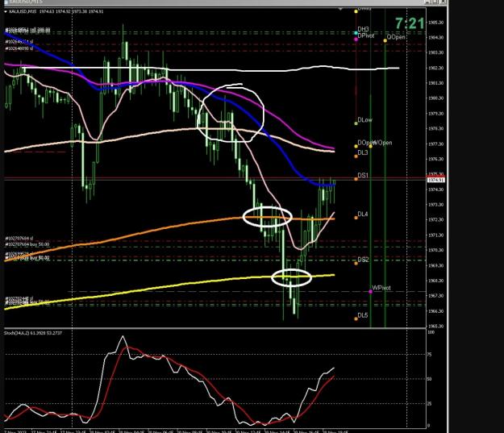The image size is (504, 433).
Task: Select the magenta DPivot marker dot
Action: tap(356, 40)
